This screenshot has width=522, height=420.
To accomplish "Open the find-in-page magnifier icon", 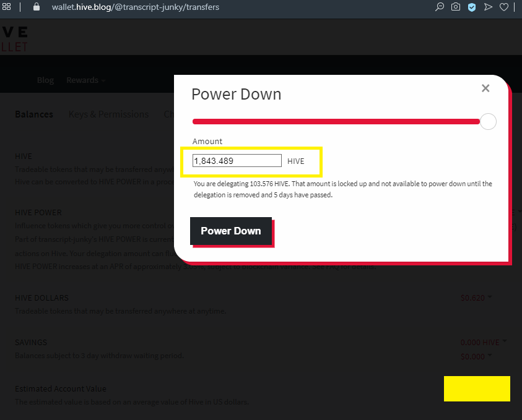I will click(x=440, y=7).
